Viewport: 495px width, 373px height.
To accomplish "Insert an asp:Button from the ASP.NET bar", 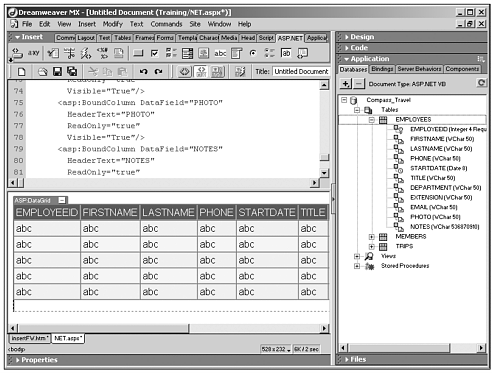I will 138,53.
